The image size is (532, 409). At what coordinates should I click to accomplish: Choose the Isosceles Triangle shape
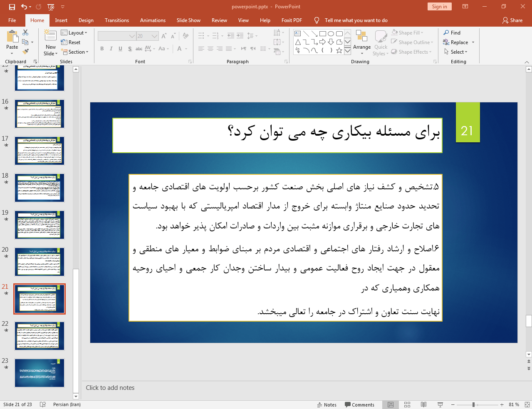tap(298, 42)
